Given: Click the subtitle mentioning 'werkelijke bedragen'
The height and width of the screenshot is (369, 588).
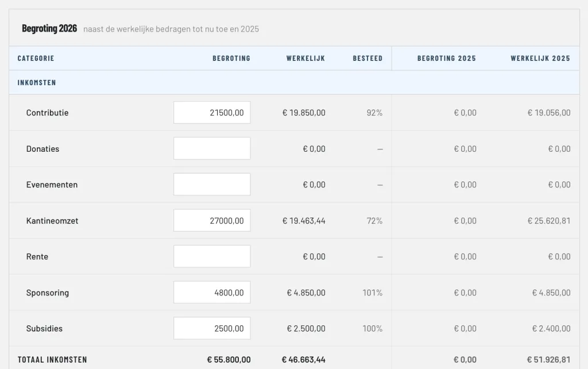Looking at the screenshot, I should [171, 29].
